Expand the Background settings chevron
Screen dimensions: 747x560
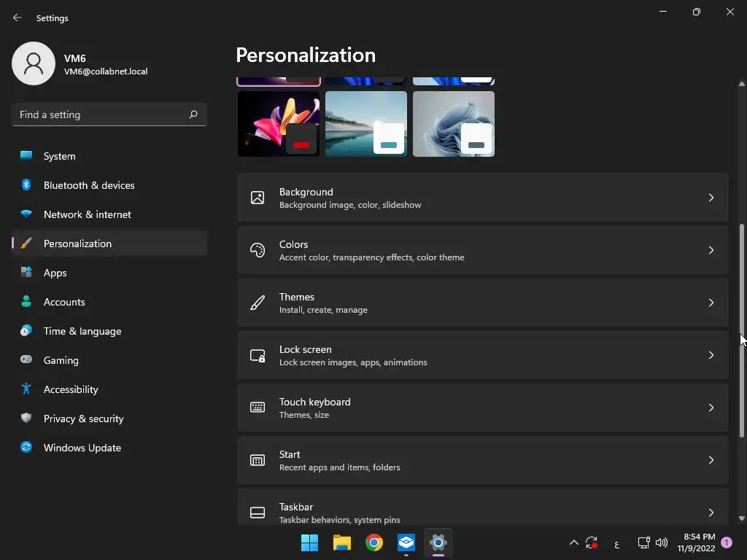click(x=711, y=198)
